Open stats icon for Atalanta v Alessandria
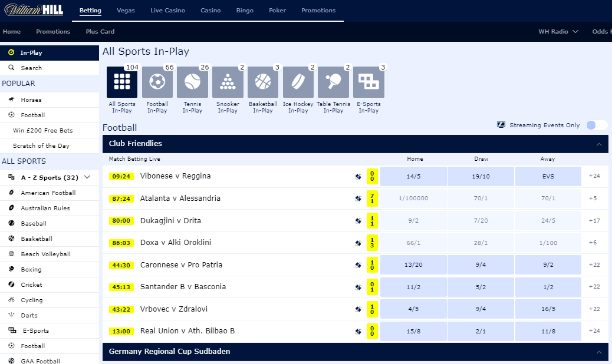Screen dimensions: 612x364 coord(358,198)
